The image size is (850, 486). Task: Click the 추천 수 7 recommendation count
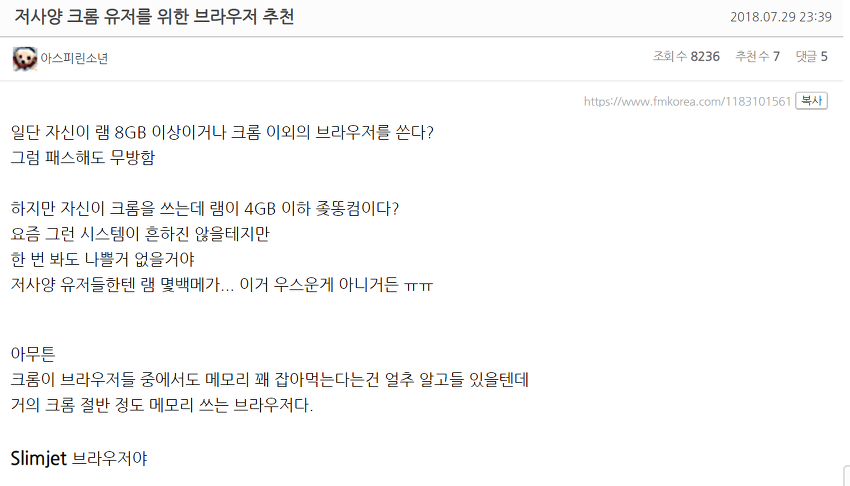(757, 56)
